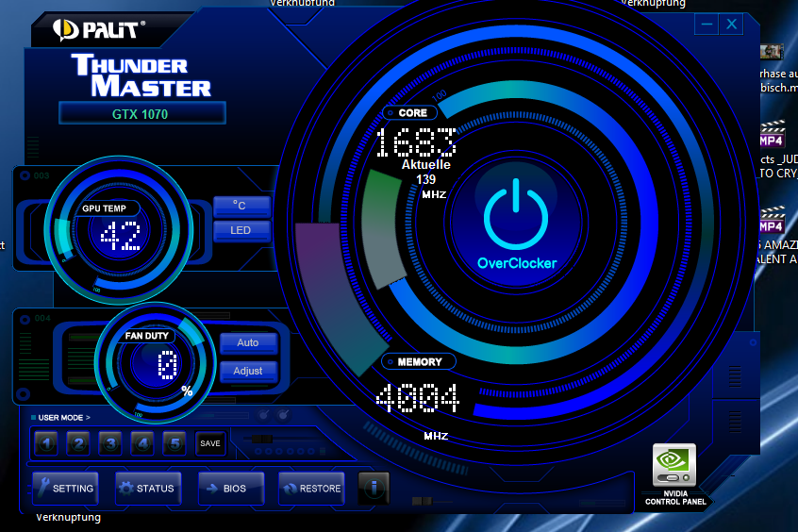
Task: Select user profile 1
Action: click(46, 443)
